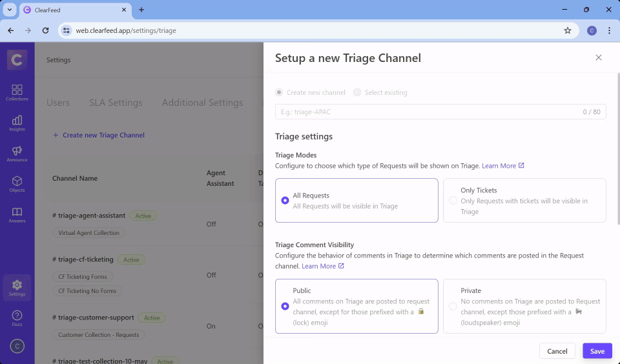This screenshot has height=364, width=620.
Task: Switch to the Additional Settings tab
Action: click(202, 103)
